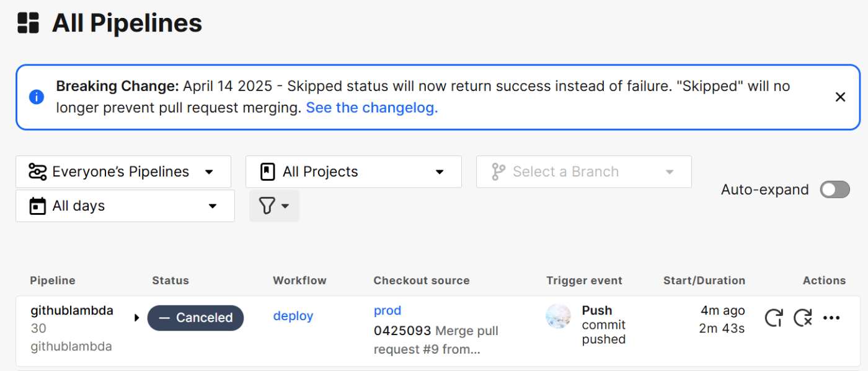This screenshot has height=371, width=868.
Task: Open the Select a Branch dropdown
Action: [x=583, y=172]
